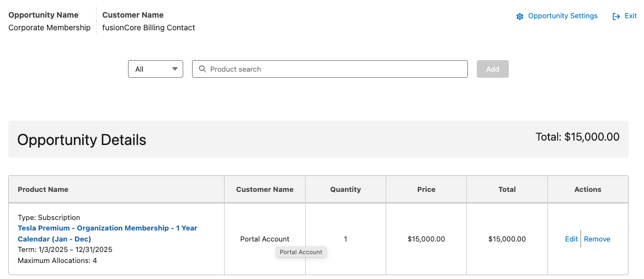Click the Type: Subscription text
The image size is (644, 279).
49,217
